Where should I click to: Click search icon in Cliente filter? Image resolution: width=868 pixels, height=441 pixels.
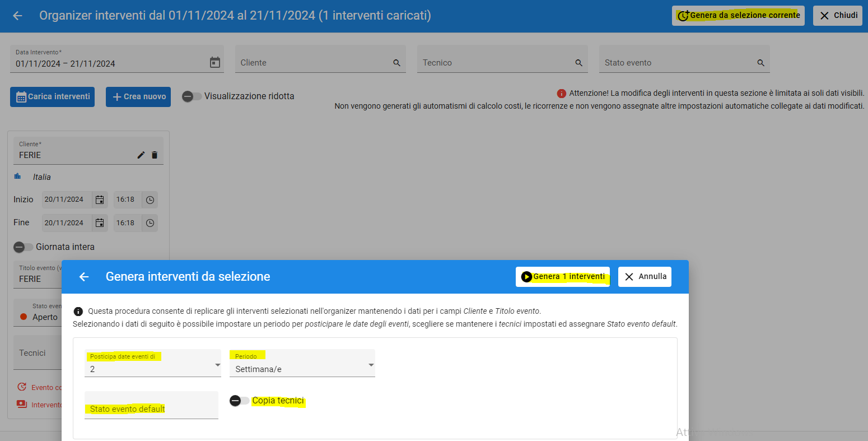click(x=397, y=63)
